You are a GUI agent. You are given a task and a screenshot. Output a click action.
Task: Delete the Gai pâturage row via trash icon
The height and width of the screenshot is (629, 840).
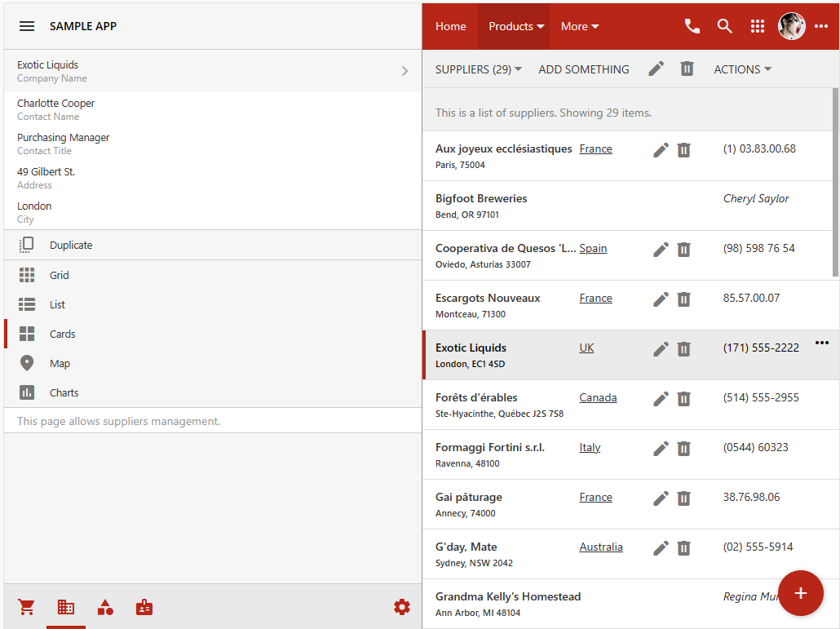click(683, 498)
